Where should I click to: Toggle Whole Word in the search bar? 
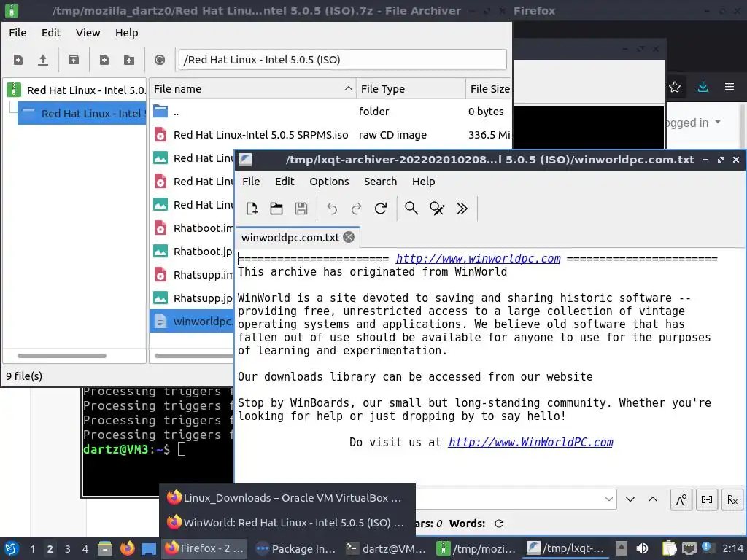click(706, 499)
